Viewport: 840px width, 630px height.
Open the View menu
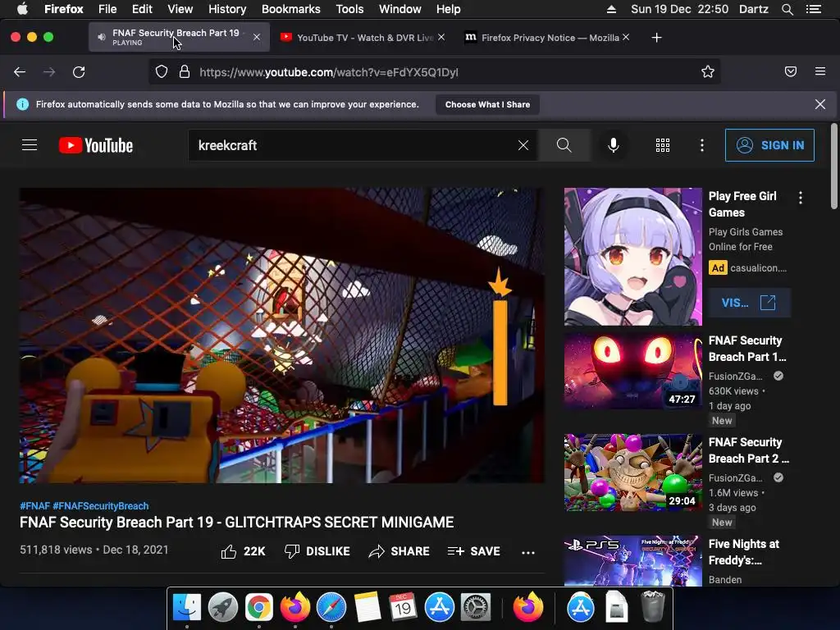point(180,9)
